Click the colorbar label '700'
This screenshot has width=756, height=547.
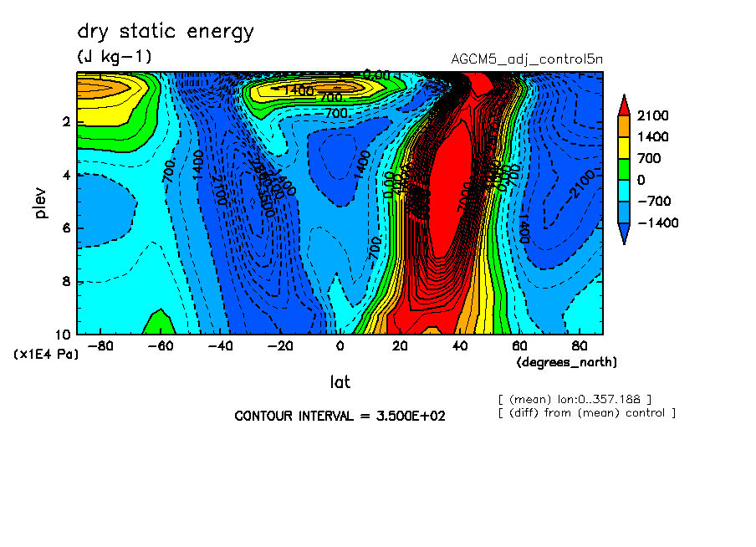point(650,158)
